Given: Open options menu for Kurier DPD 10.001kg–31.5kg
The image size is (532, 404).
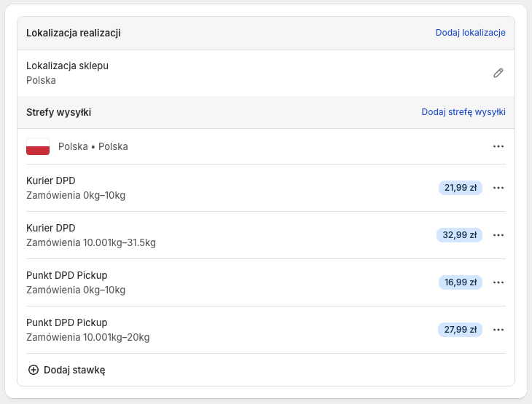Looking at the screenshot, I should coord(498,235).
